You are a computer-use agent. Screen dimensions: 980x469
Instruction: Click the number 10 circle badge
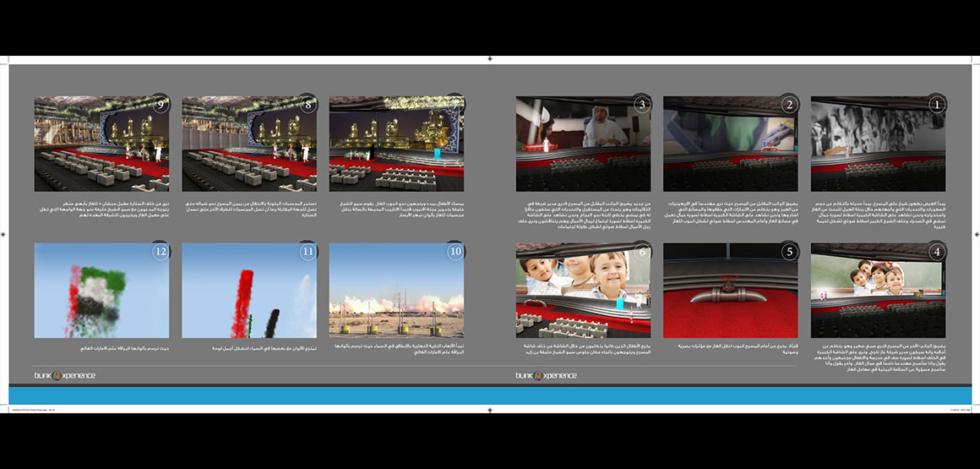pos(455,252)
